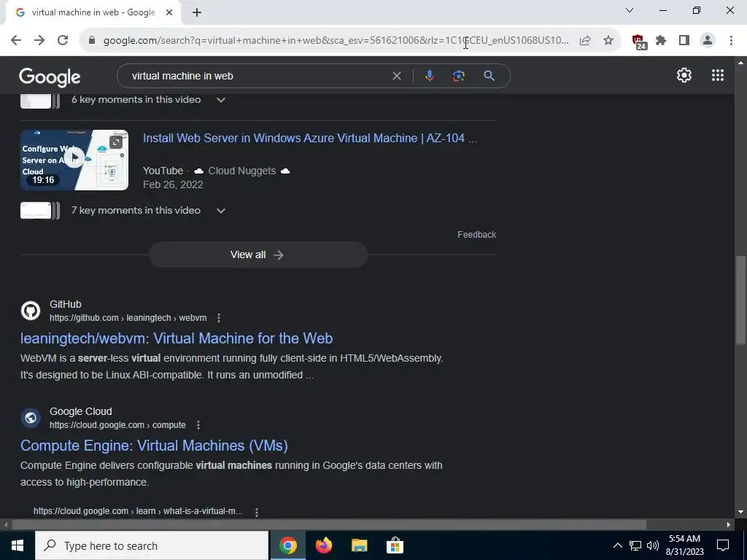Screen dimensions: 747x560
Task: Open leaningtech/webvm: Virtual Machine for the Web
Action: click(177, 338)
